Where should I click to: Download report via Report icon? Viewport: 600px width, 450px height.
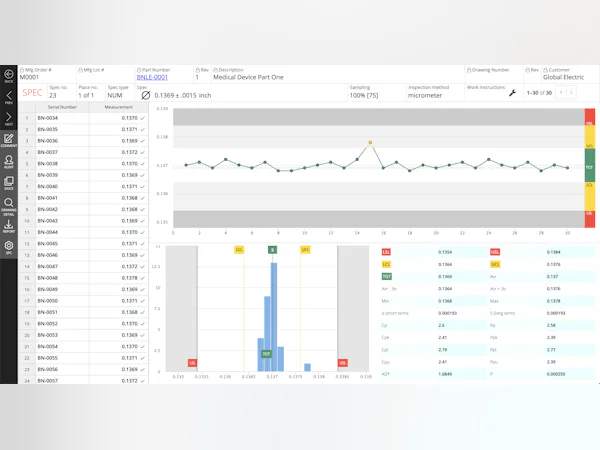8,226
